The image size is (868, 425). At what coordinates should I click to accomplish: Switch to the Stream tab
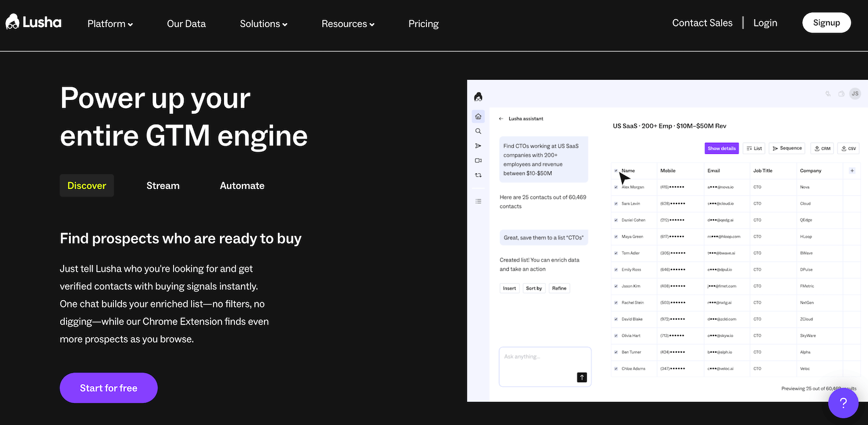coord(163,186)
